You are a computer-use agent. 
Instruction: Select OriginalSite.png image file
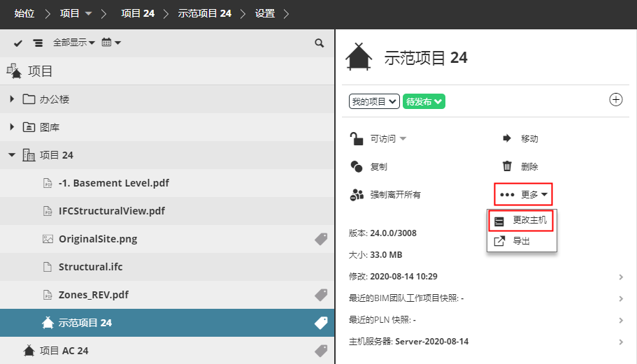[167, 239]
